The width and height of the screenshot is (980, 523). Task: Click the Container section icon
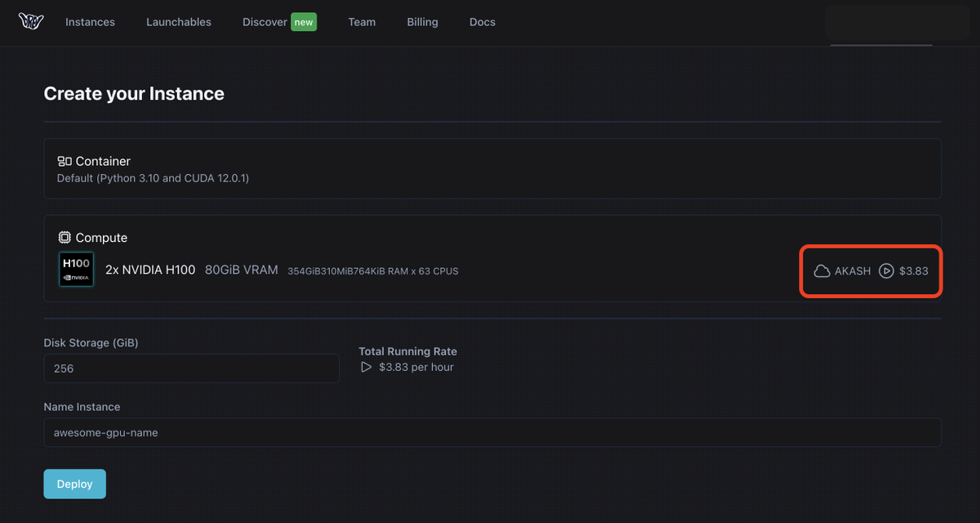coord(65,162)
